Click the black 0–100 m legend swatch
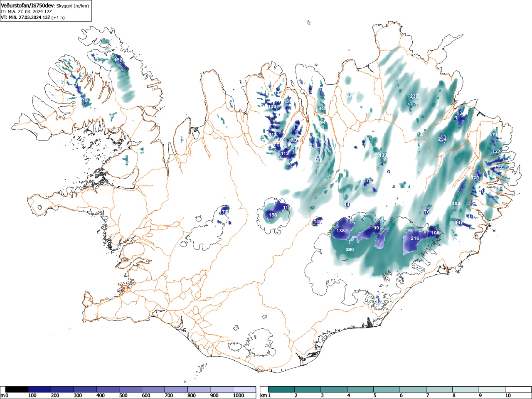 [17, 389]
